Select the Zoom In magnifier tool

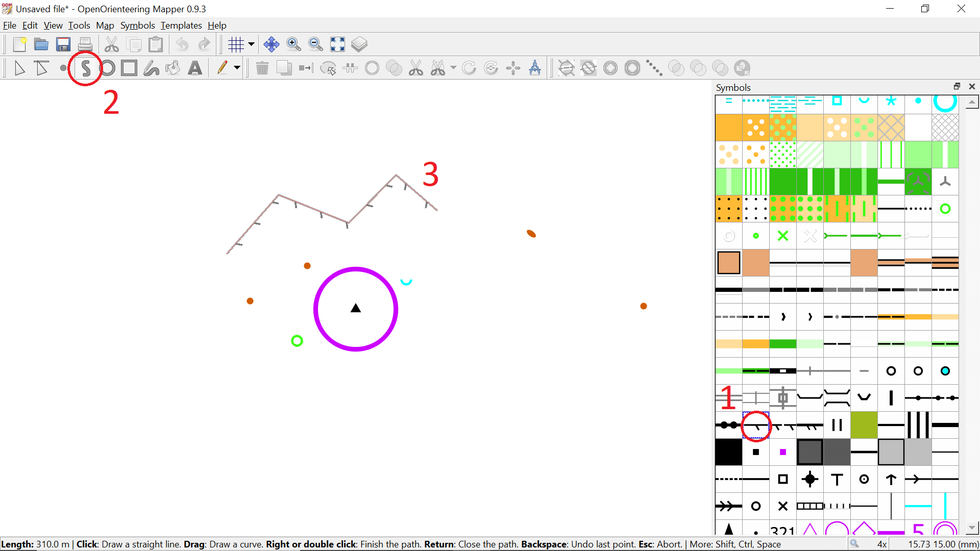pyautogui.click(x=294, y=44)
